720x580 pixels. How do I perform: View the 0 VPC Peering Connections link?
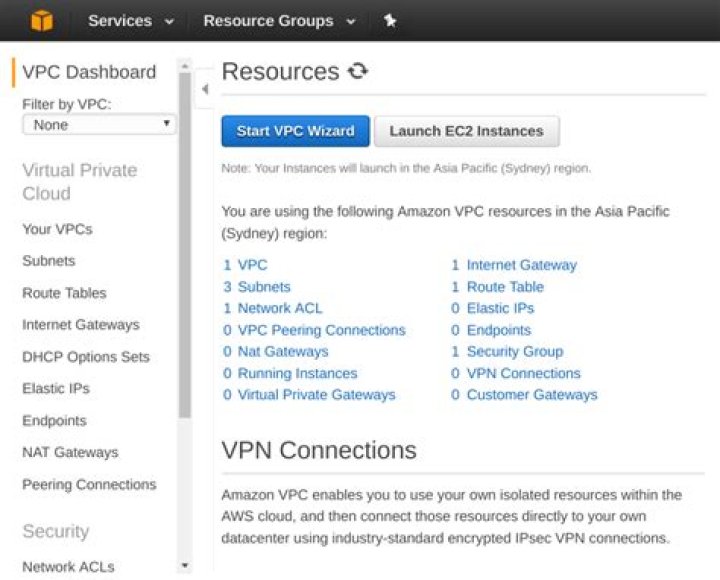click(314, 330)
